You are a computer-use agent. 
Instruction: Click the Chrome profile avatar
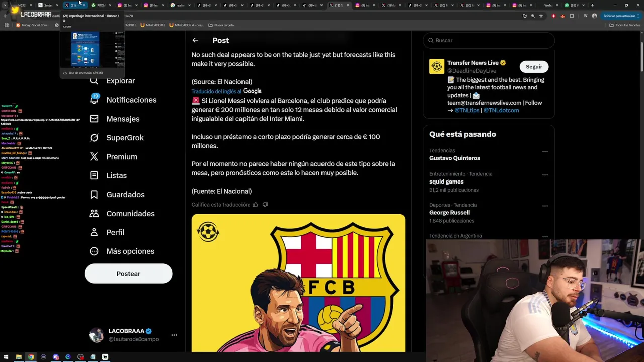coord(594,16)
